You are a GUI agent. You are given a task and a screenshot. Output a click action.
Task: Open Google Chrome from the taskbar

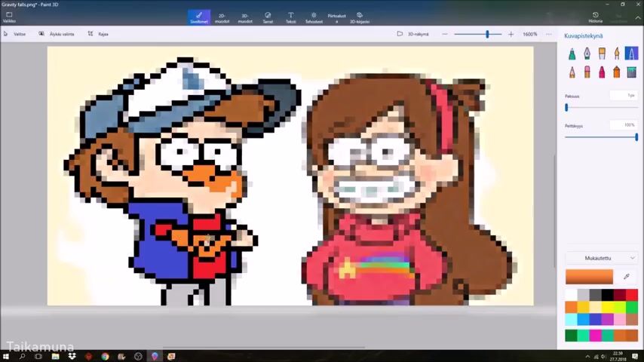pos(105,356)
